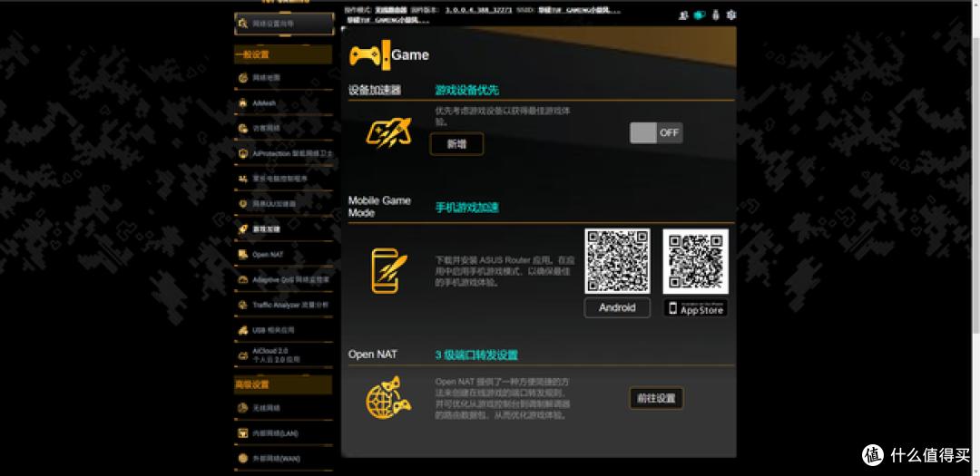Screen dimensions: 980x476
Task: Click the 3 级端口转发设置 heading
Action: point(476,355)
